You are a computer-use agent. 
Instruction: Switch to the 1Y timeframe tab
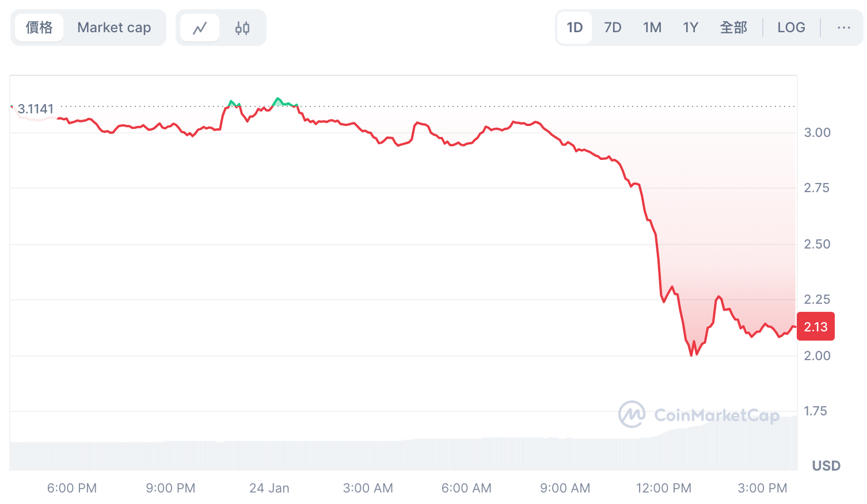click(690, 27)
